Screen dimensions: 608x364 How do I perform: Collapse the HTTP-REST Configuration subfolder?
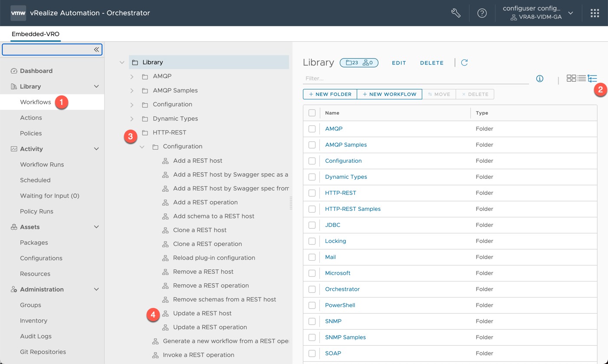[142, 147]
